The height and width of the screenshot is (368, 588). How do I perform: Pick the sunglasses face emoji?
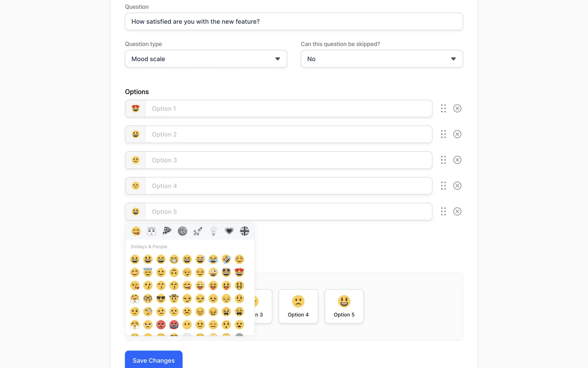[x=161, y=298]
